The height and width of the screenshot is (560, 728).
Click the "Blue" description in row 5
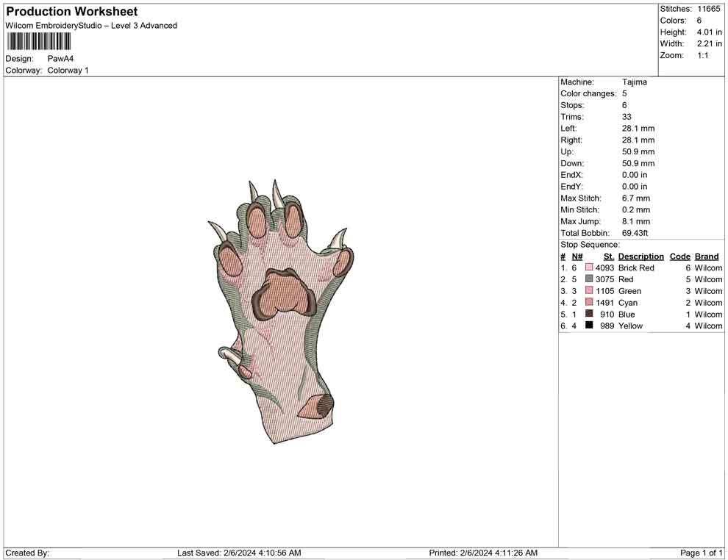627,314
